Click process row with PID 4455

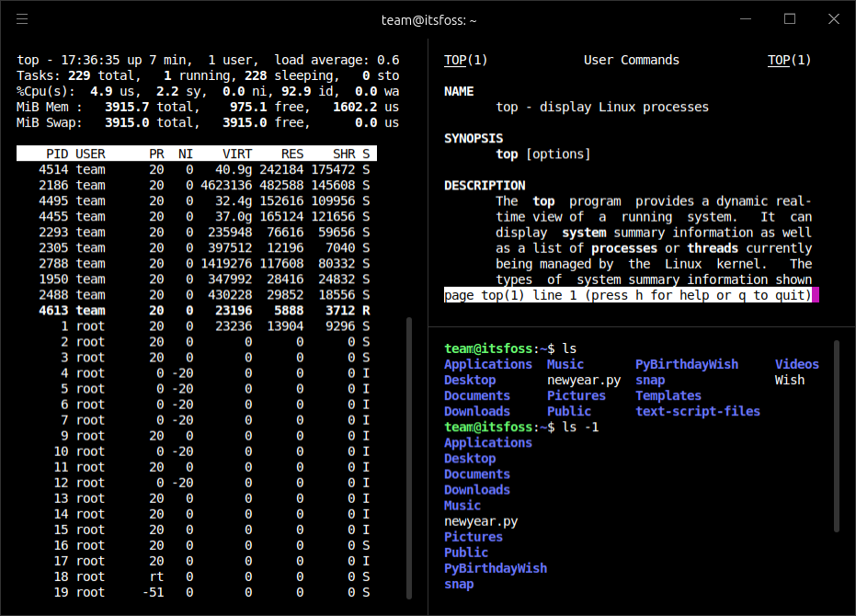click(x=204, y=217)
